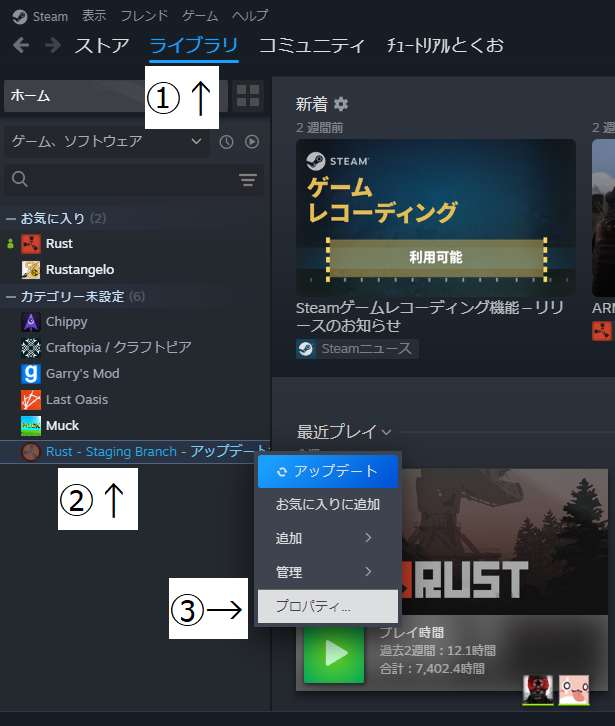Screen dimensions: 615x726
Task: Play Rust with the green play button
Action: [334, 653]
